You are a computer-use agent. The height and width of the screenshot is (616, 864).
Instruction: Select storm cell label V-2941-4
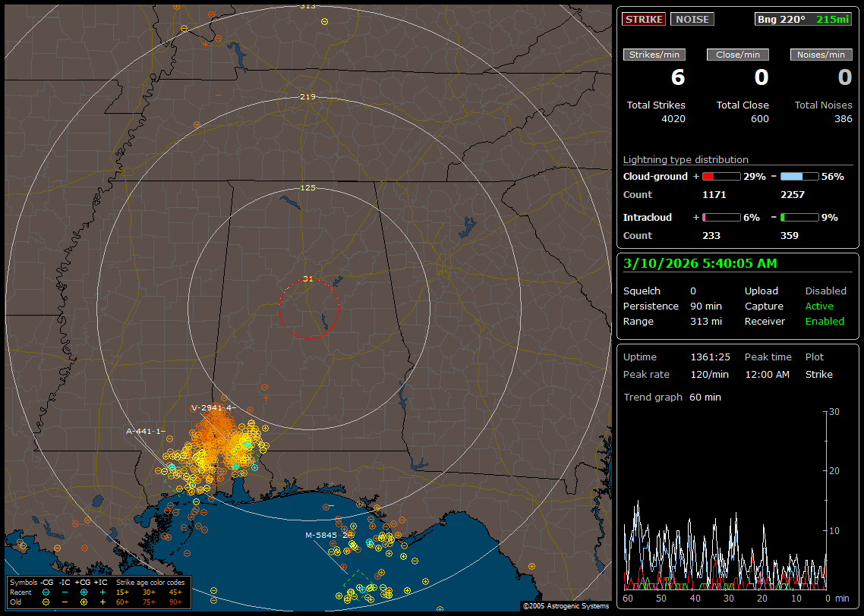[x=212, y=407]
